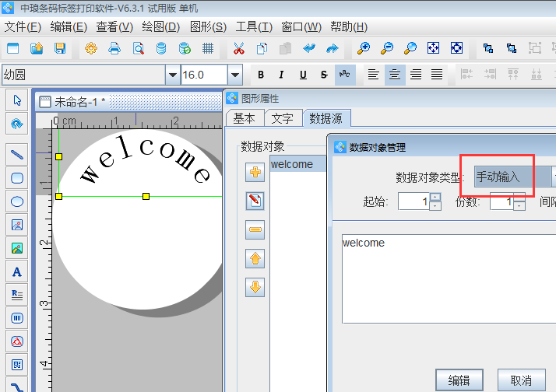
Task: Toggle bold text formatting
Action: tap(261, 75)
